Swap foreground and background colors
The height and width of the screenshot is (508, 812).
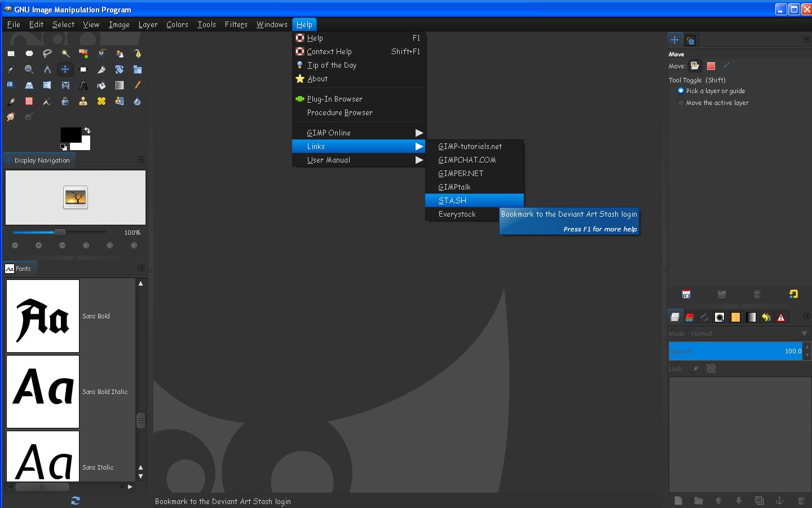[87, 130]
